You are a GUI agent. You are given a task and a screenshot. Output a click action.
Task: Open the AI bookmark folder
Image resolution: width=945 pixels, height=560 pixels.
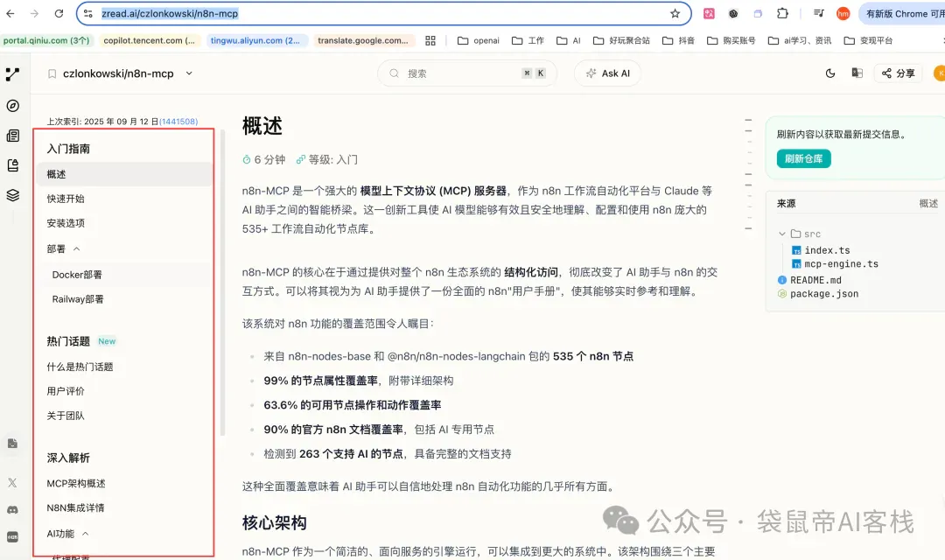(x=569, y=40)
